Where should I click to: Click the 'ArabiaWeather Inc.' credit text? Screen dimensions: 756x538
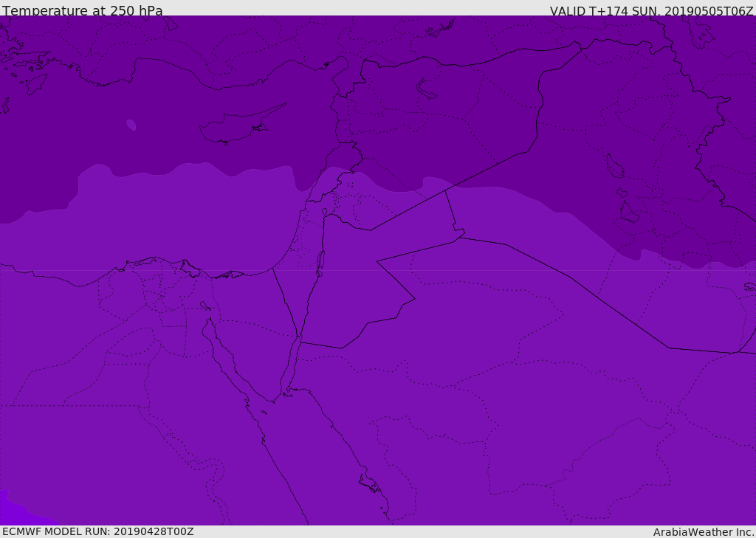tap(703, 532)
